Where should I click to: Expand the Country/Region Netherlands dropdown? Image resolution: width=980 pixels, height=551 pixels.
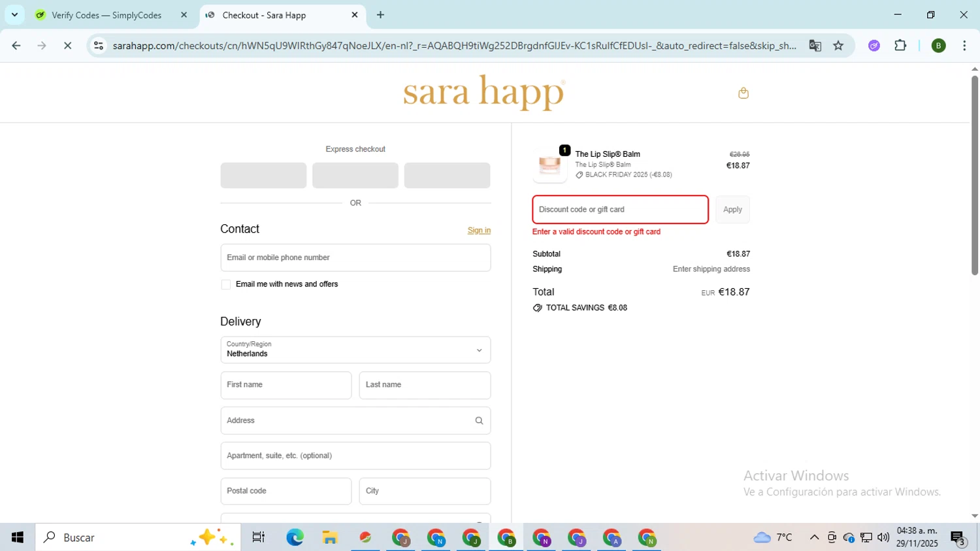click(x=355, y=350)
